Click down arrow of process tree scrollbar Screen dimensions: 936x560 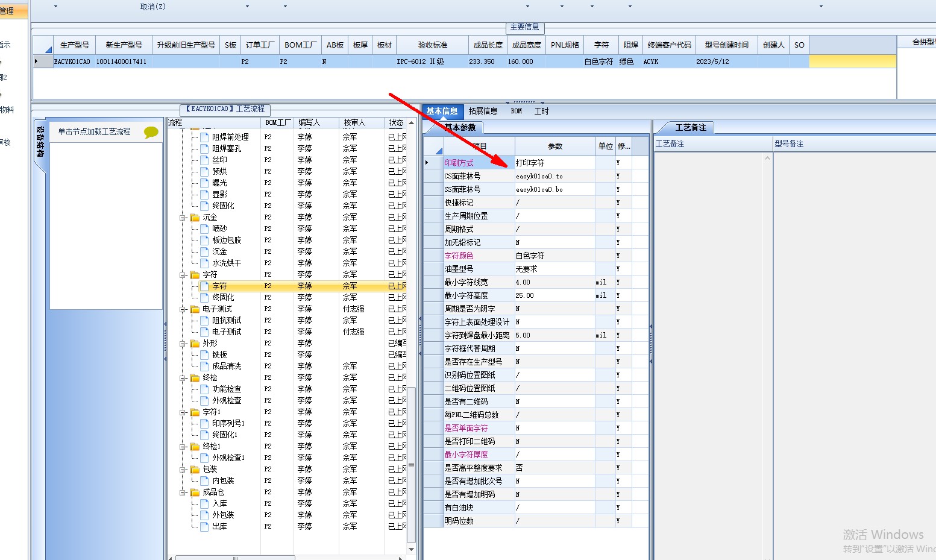(x=412, y=550)
